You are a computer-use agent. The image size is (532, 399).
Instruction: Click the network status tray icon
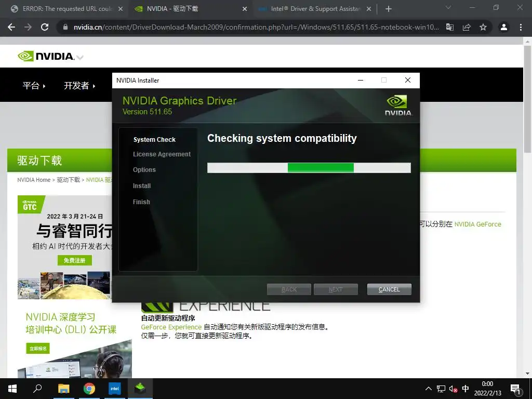(441, 389)
